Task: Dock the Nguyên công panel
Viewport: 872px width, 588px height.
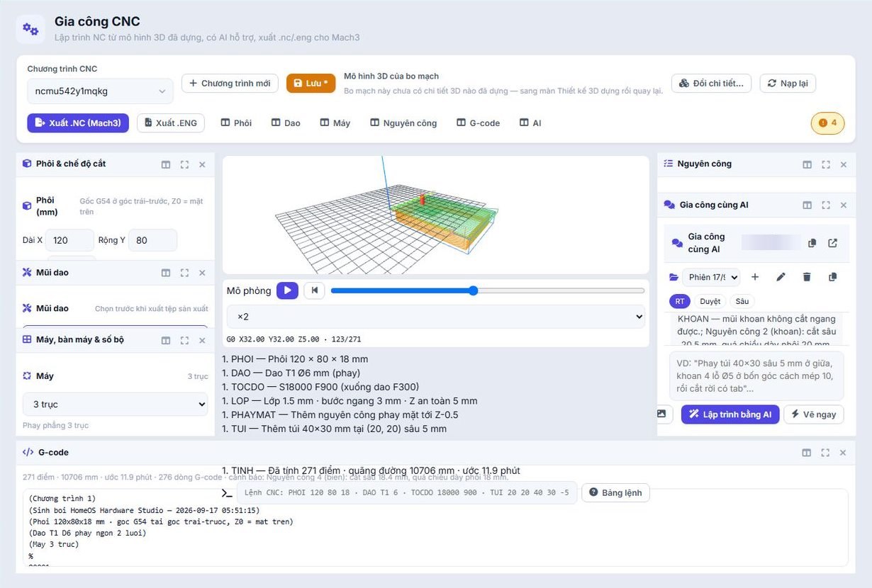Action: pos(807,164)
